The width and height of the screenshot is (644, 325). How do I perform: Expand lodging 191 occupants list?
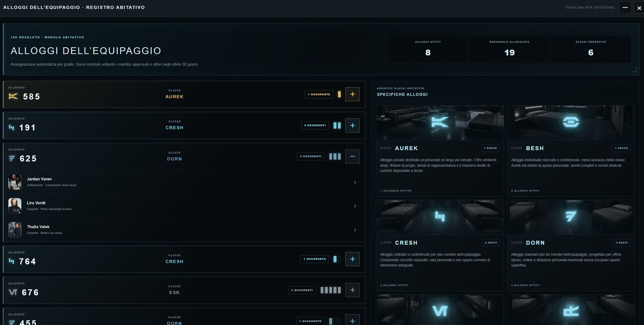(x=352, y=125)
